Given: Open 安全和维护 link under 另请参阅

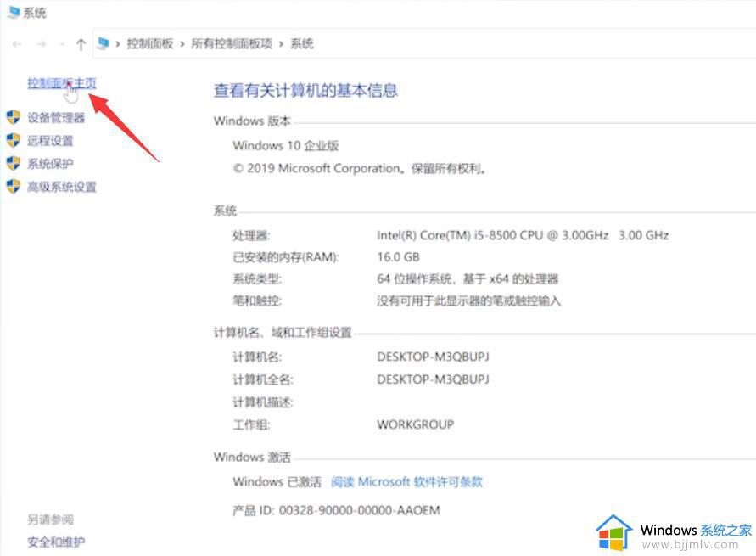Looking at the screenshot, I should [x=56, y=542].
